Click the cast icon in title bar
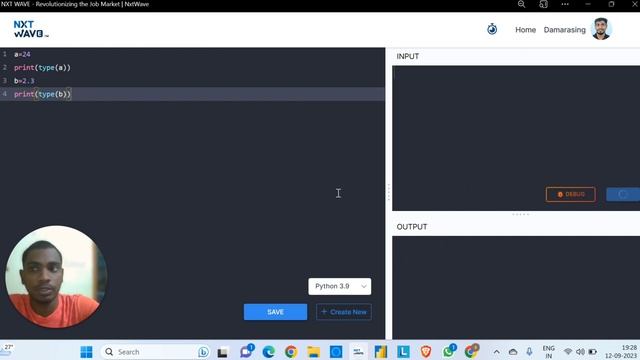The height and width of the screenshot is (360, 640). pos(543,4)
